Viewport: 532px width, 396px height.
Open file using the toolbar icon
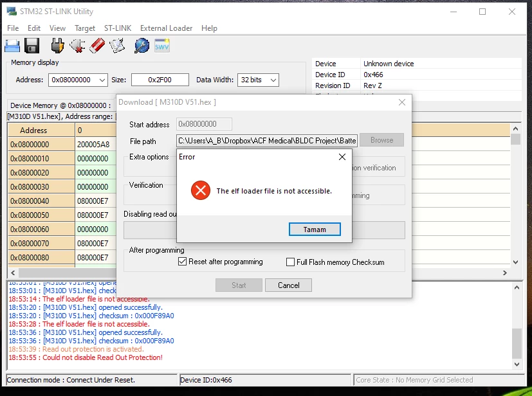(x=12, y=46)
